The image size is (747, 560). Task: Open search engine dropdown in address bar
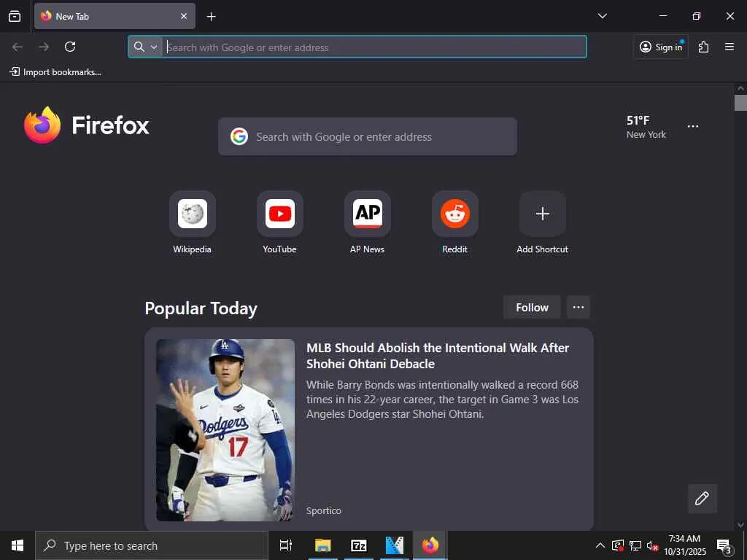[x=153, y=47]
